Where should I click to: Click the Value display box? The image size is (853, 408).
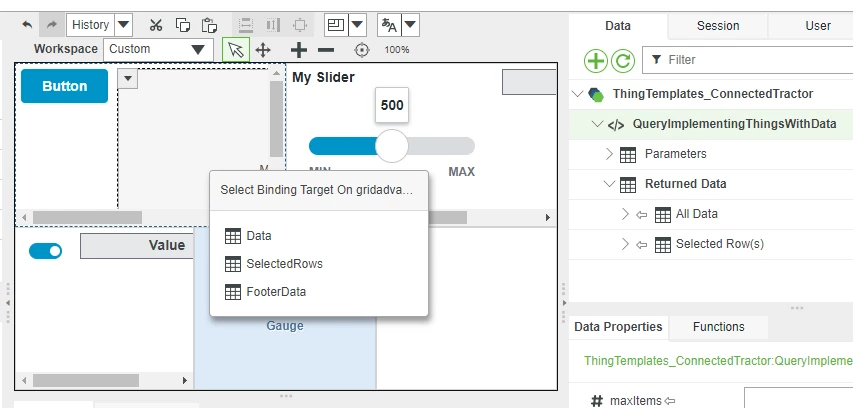point(137,246)
